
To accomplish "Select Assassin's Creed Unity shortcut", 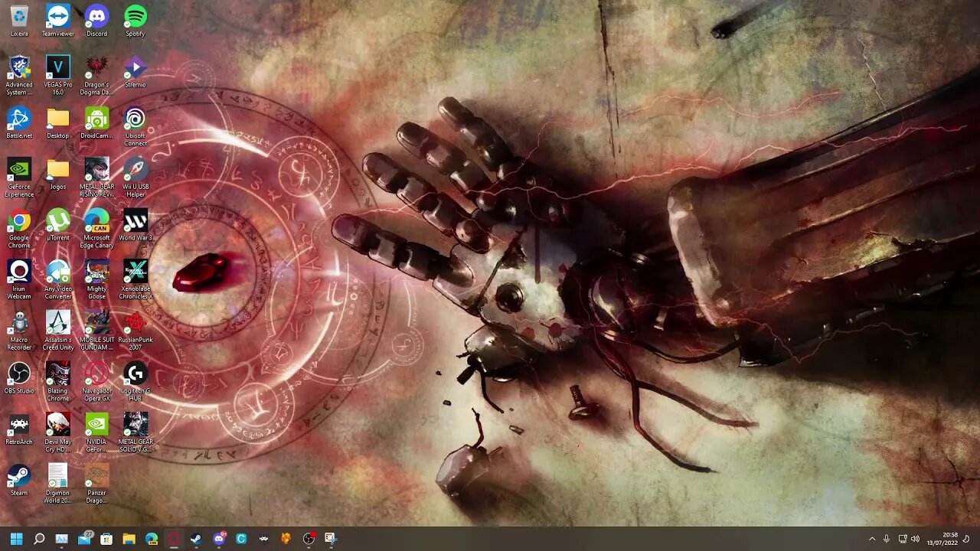I will [57, 331].
